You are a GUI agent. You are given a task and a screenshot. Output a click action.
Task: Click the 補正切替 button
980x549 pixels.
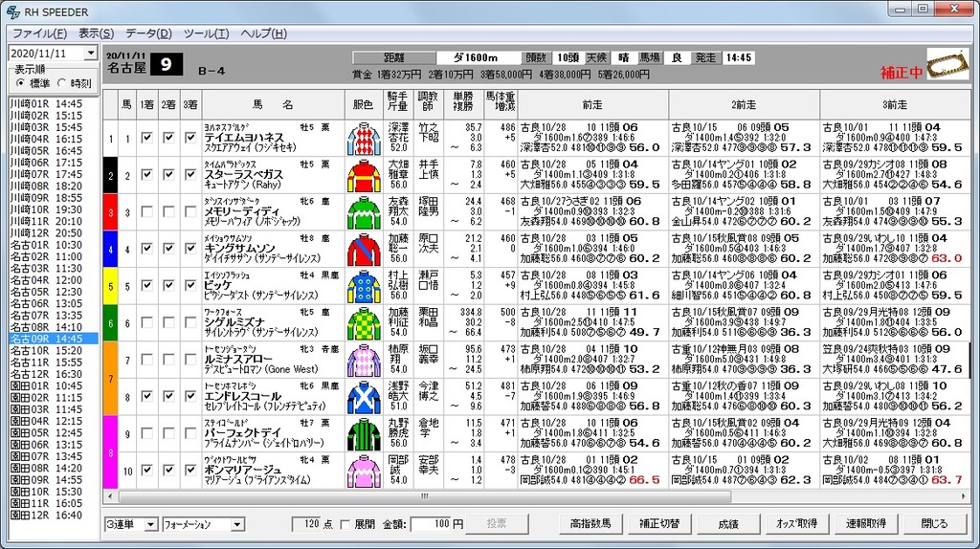(x=659, y=524)
